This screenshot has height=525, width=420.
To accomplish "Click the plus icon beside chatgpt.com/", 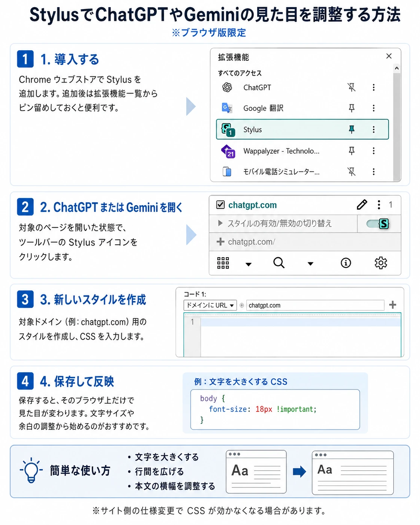I will (220, 242).
